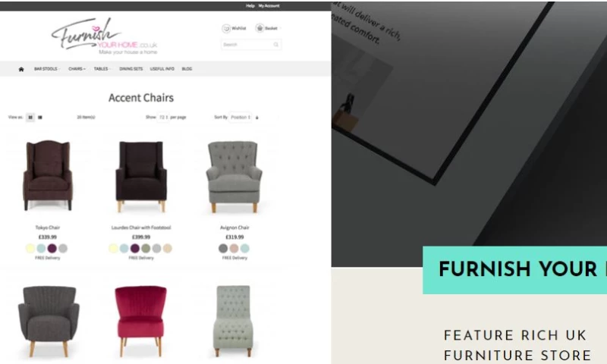
Task: Select purple swatch under Tokyo Chair
Action: click(52, 248)
